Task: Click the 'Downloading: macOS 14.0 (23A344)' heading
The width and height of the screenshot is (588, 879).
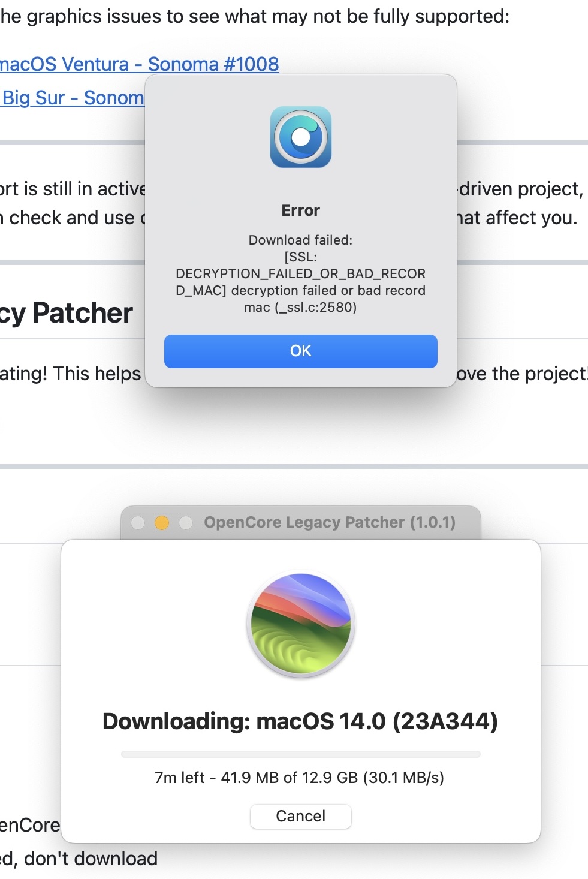Action: point(300,721)
